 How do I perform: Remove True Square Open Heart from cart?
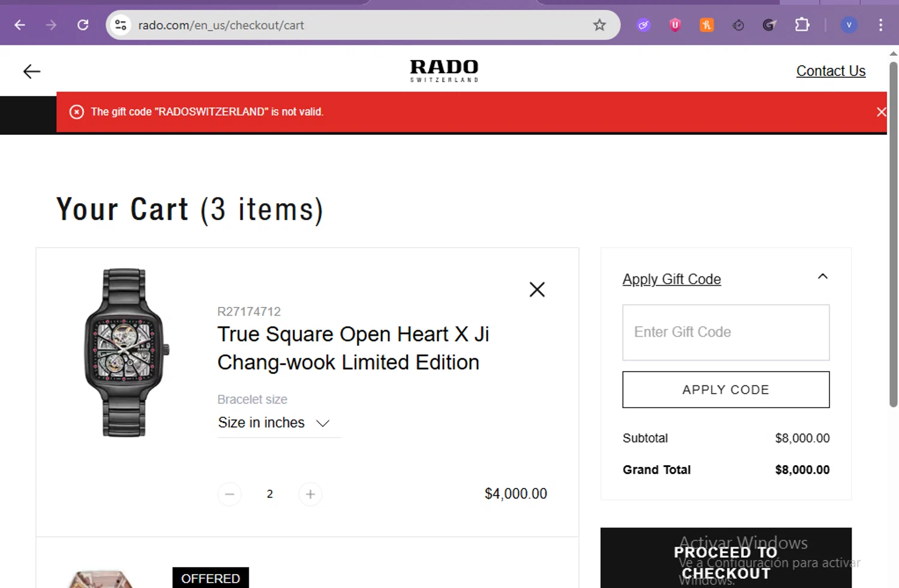coord(537,290)
